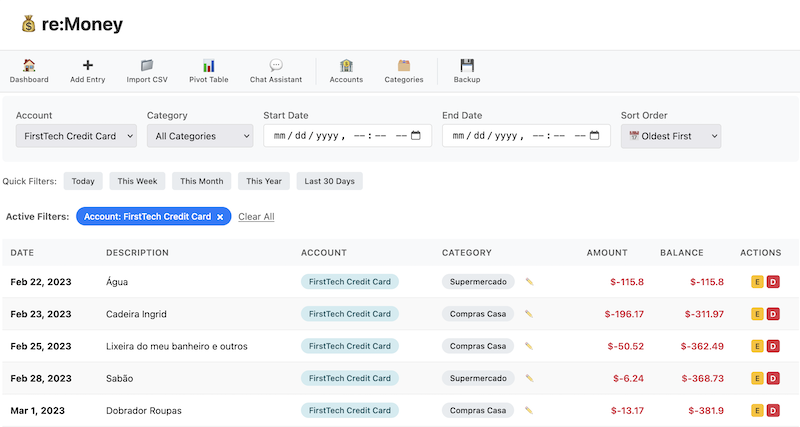Image resolution: width=800 pixels, height=427 pixels.
Task: Click pencil icon in Cadeira Ingrid row
Action: point(529,314)
